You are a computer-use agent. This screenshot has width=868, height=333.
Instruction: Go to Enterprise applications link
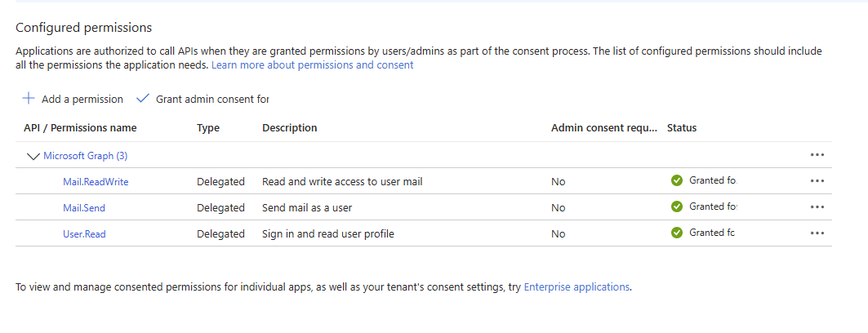click(576, 286)
